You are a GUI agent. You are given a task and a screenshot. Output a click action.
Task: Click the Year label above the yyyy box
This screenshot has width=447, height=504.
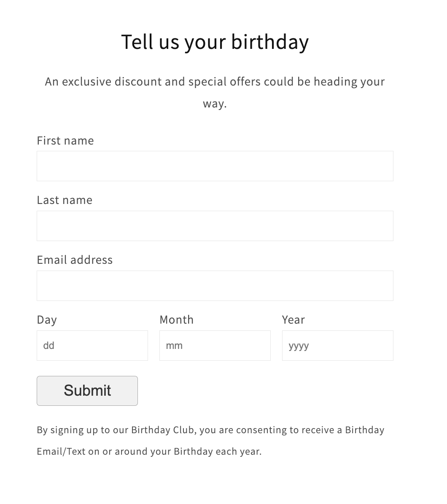coord(293,319)
